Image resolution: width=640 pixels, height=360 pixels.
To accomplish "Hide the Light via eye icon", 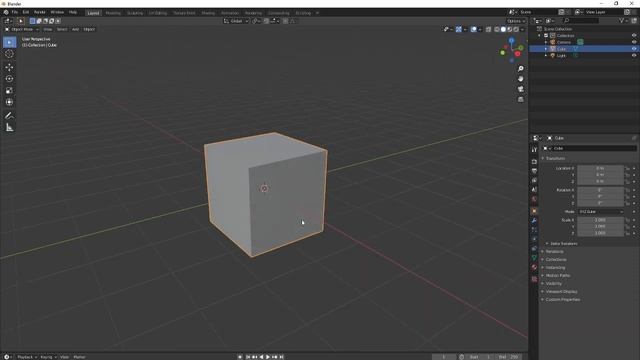I will point(634,55).
